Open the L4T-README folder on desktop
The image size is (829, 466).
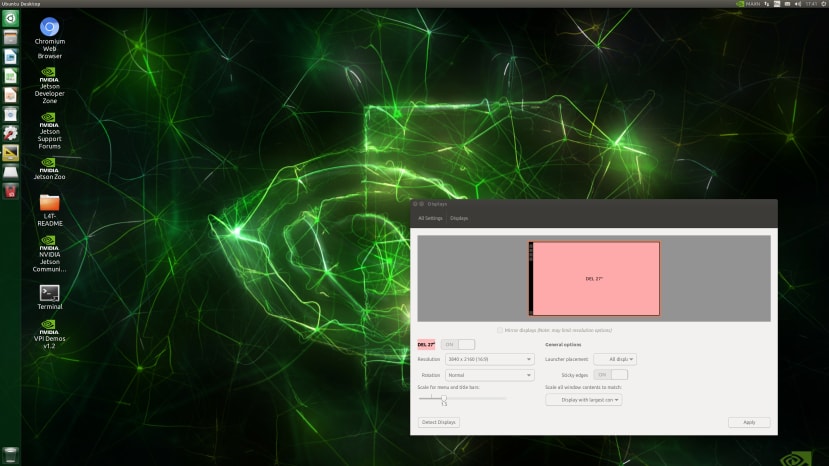pyautogui.click(x=50, y=211)
